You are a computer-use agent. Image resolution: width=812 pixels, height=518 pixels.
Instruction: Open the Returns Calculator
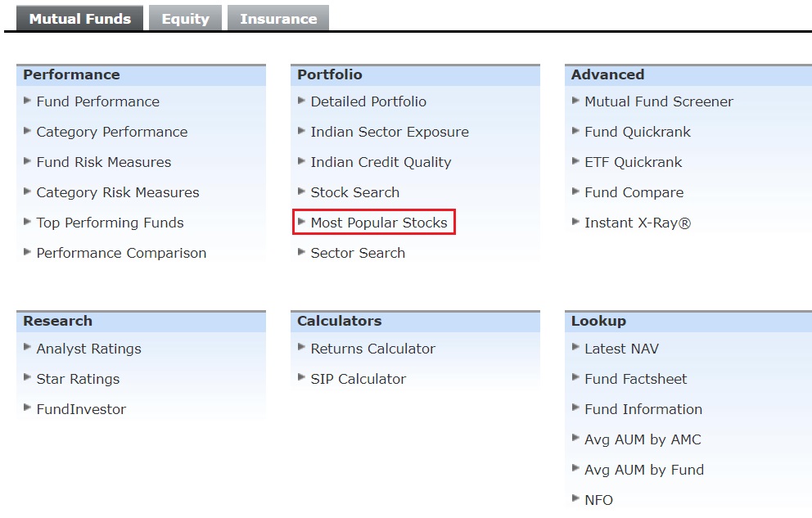[x=372, y=349]
